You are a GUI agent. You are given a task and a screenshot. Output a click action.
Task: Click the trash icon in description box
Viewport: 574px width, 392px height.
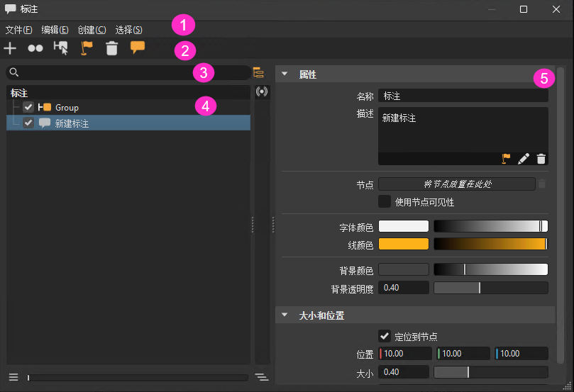pos(541,159)
